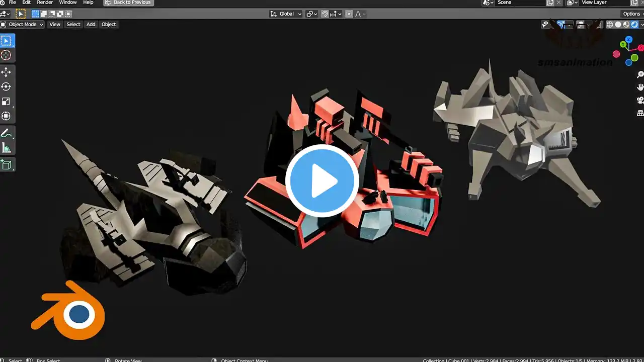Choose the Move tool
This screenshot has width=644, height=362.
click(x=7, y=72)
